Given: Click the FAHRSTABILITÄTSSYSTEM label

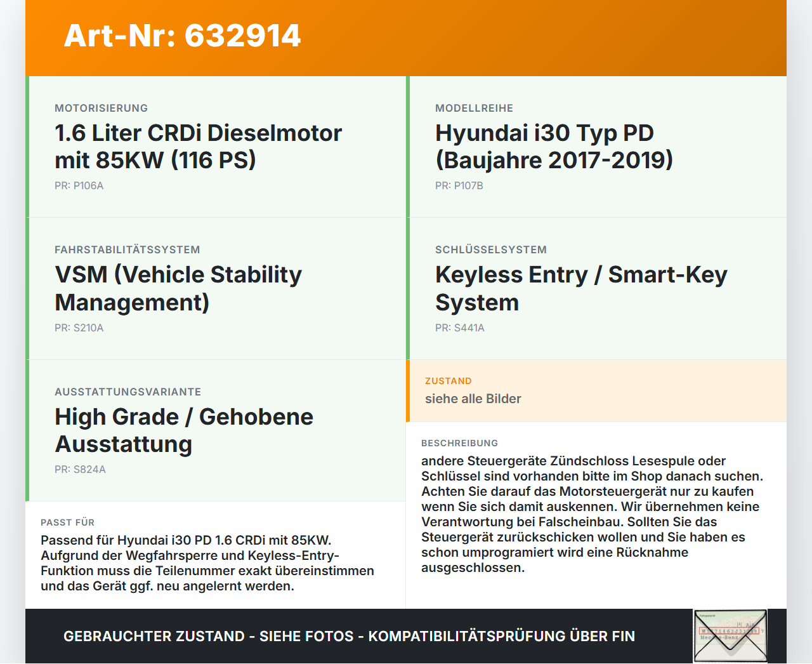Looking at the screenshot, I should 128,249.
